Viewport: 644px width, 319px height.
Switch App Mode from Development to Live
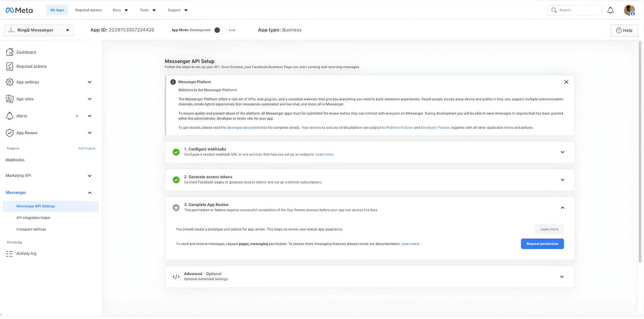tap(220, 30)
